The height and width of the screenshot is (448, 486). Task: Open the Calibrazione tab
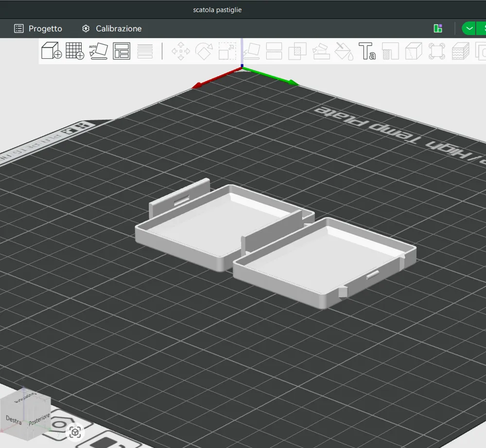pos(112,29)
